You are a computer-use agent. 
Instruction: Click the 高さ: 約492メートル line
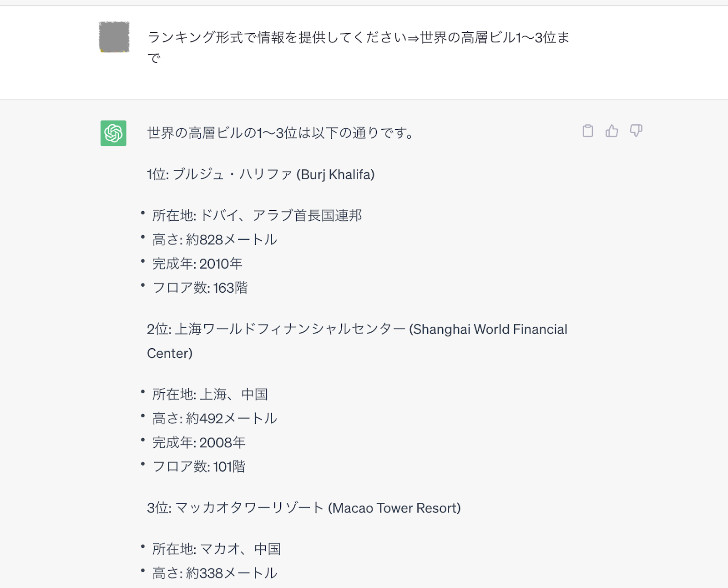coord(215,418)
